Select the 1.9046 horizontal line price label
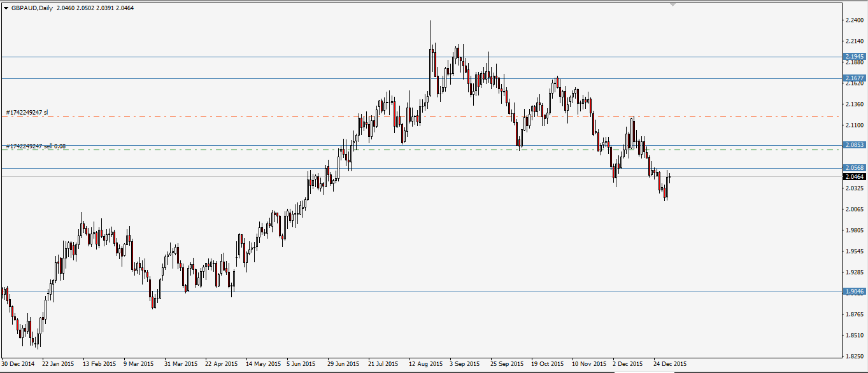The image size is (868, 373). click(854, 292)
